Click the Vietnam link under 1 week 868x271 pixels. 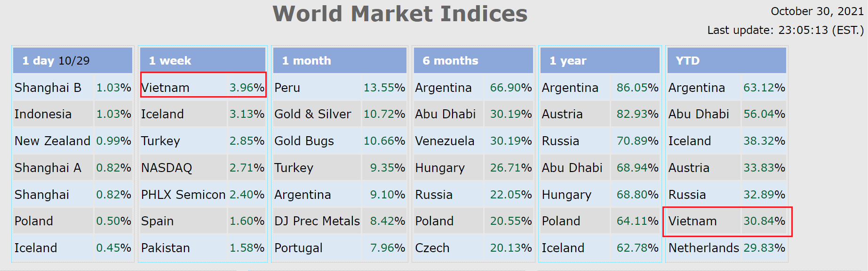click(x=166, y=88)
